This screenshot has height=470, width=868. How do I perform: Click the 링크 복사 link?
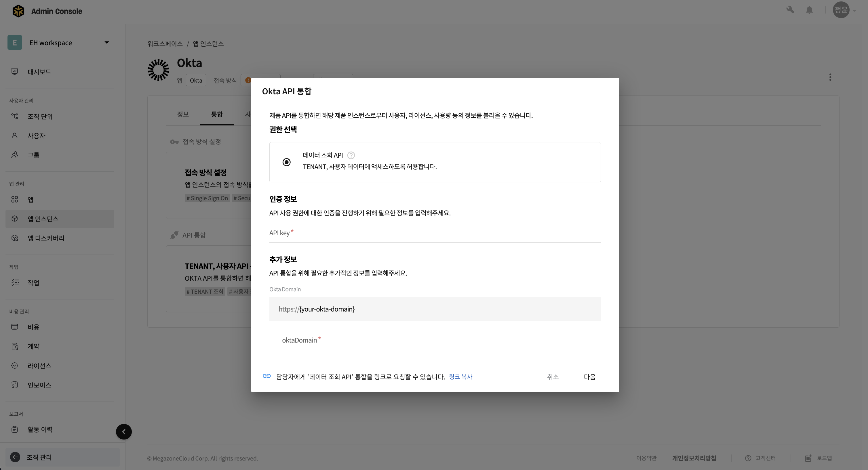coord(460,377)
